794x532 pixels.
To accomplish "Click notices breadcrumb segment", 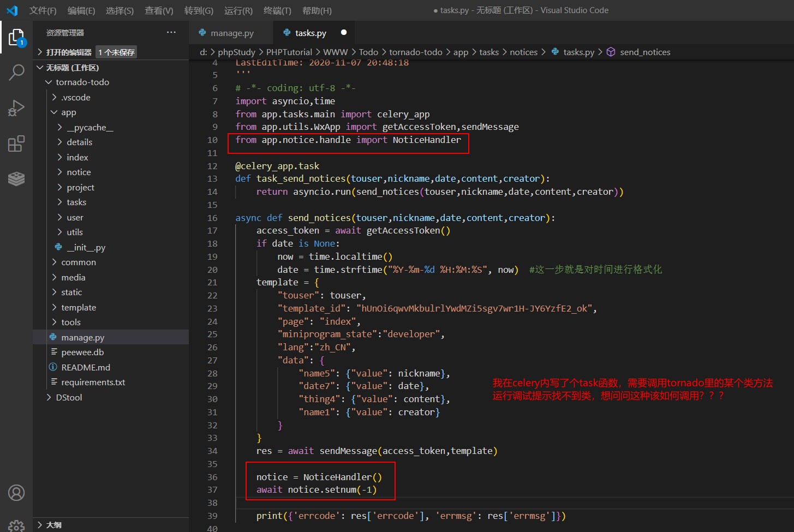I will pos(524,52).
